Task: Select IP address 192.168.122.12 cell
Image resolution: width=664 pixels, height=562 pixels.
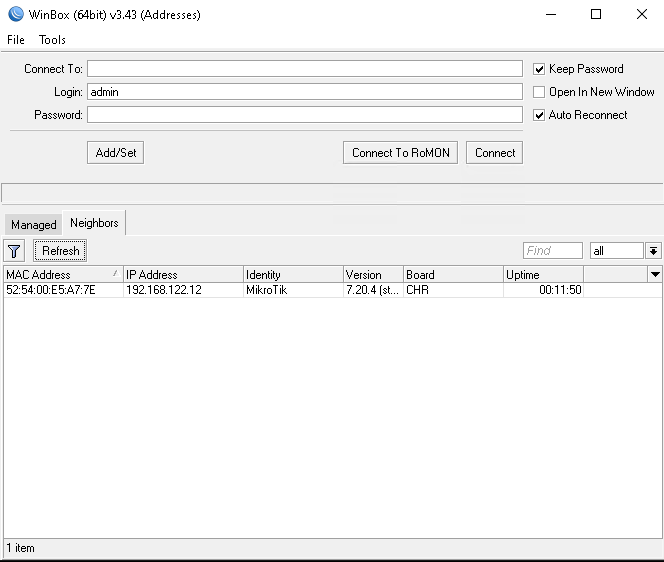Action: click(x=183, y=290)
